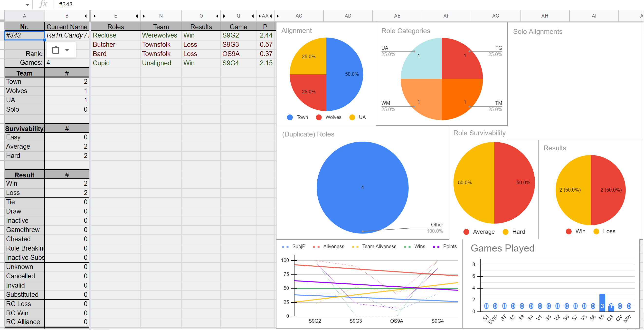Select cell with role Recluse
This screenshot has width=644, height=330.
click(115, 35)
